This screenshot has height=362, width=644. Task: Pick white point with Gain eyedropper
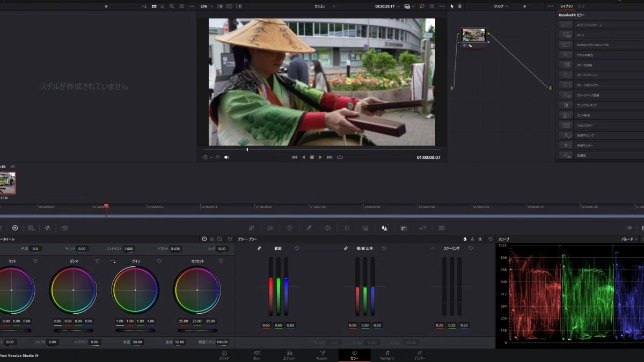pos(113,261)
